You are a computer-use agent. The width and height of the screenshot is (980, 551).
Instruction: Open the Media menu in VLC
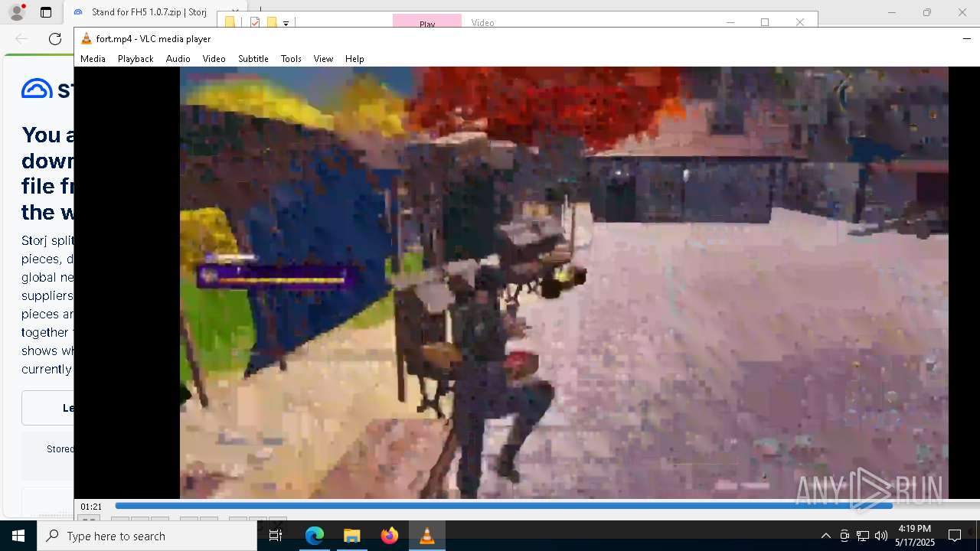[x=93, y=59]
